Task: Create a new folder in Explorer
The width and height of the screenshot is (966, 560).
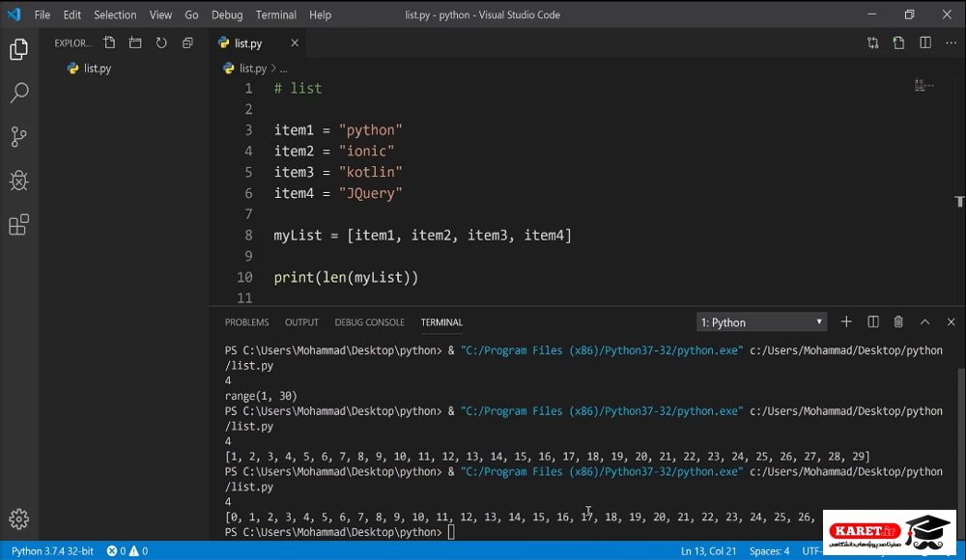Action: point(135,42)
